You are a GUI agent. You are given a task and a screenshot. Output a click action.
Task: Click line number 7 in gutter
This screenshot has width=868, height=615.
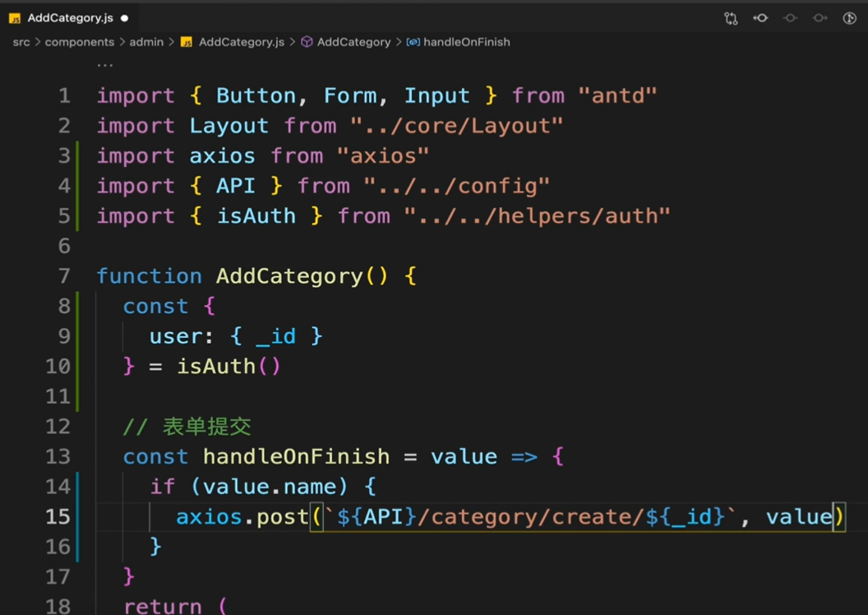(x=64, y=276)
